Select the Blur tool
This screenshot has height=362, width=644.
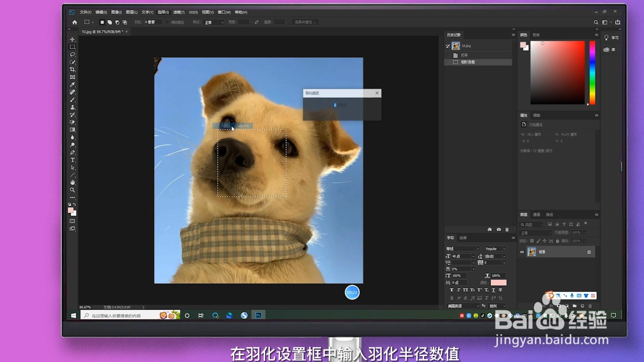pyautogui.click(x=72, y=138)
